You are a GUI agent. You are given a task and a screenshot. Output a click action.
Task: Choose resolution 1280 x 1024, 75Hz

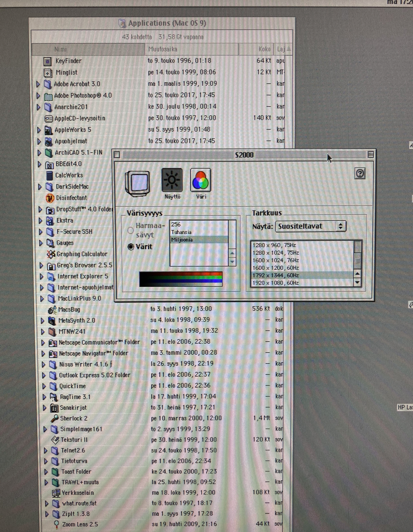point(302,253)
